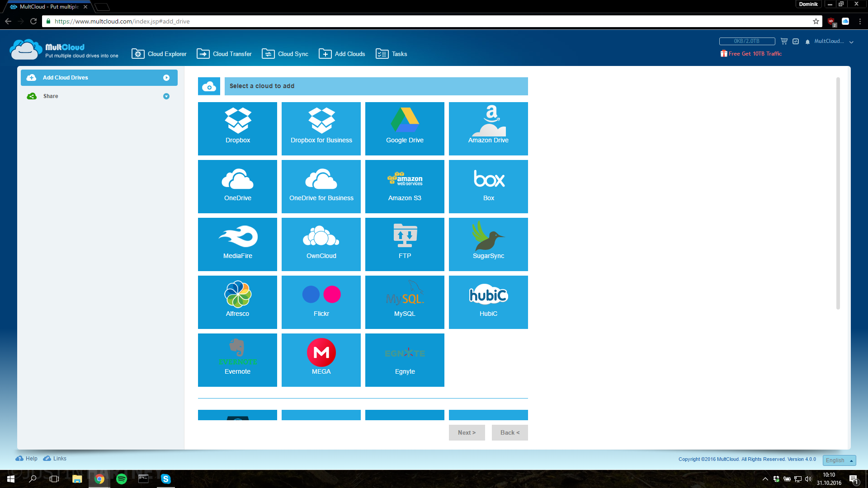Pick the MEGA cloud tile

click(321, 360)
